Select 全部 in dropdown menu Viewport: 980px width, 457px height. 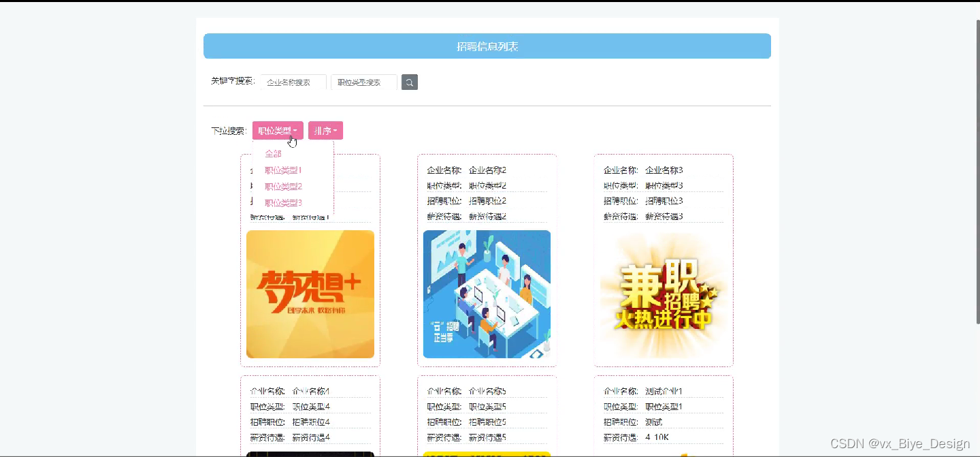tap(273, 154)
